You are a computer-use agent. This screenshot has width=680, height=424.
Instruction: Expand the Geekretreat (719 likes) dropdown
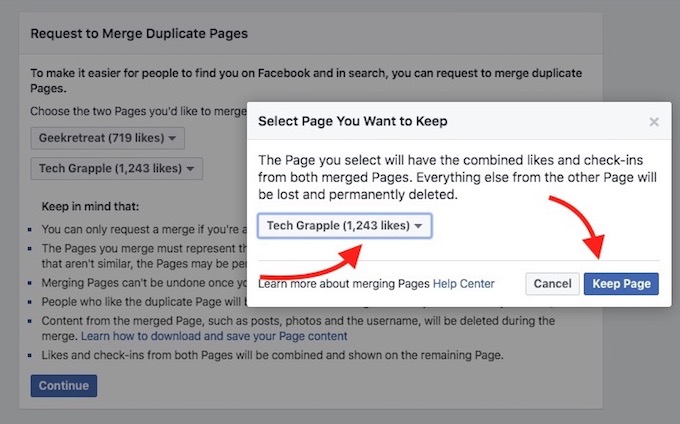[108, 138]
